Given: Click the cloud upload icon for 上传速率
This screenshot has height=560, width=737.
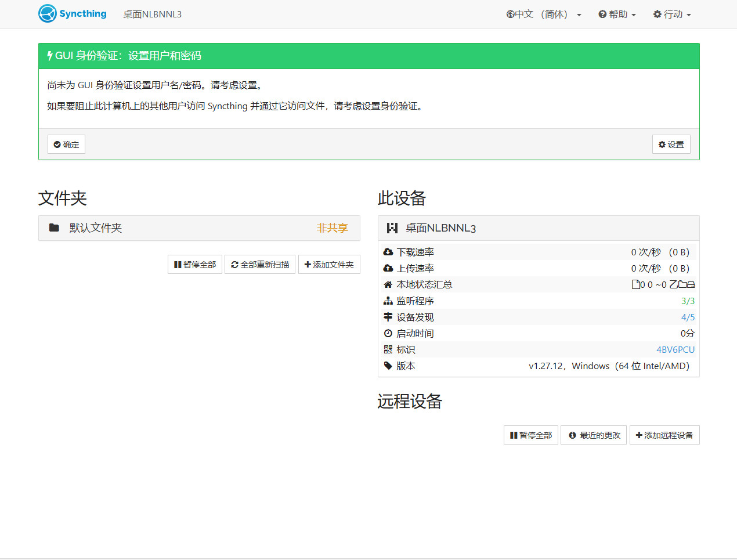Looking at the screenshot, I should tap(388, 268).
